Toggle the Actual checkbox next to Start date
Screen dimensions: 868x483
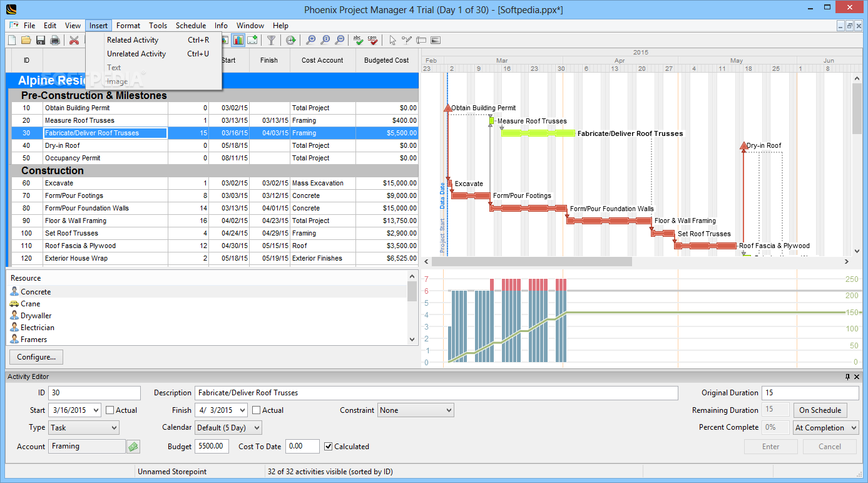click(110, 410)
